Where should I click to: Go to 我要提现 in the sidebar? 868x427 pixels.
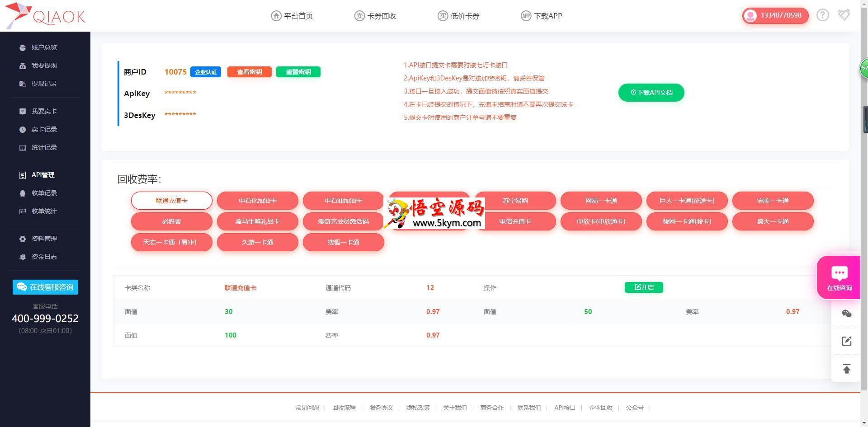(44, 66)
